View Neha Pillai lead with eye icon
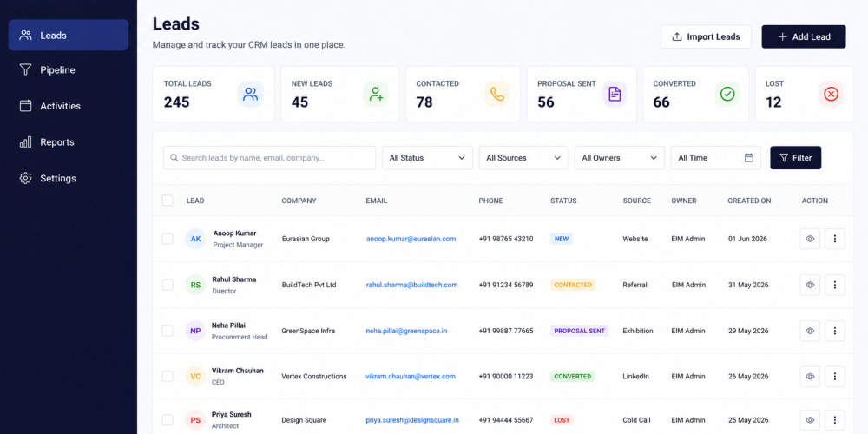 [x=810, y=331]
